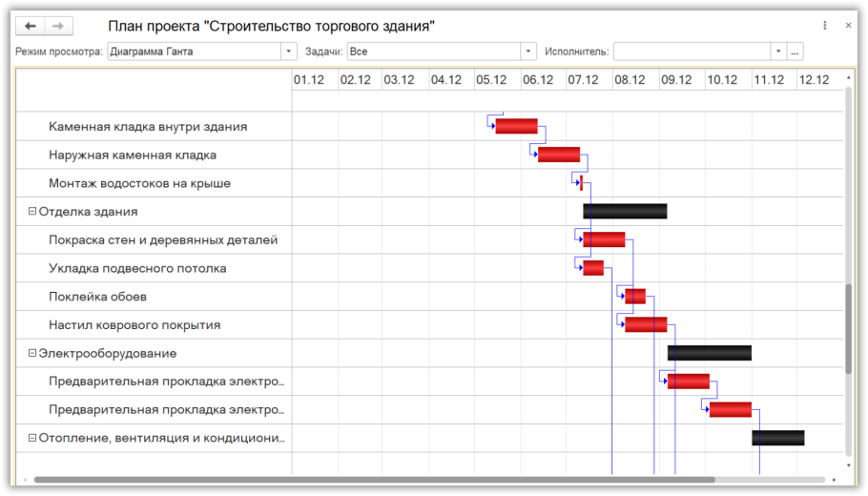Click into the Исполнитель input field

click(692, 52)
